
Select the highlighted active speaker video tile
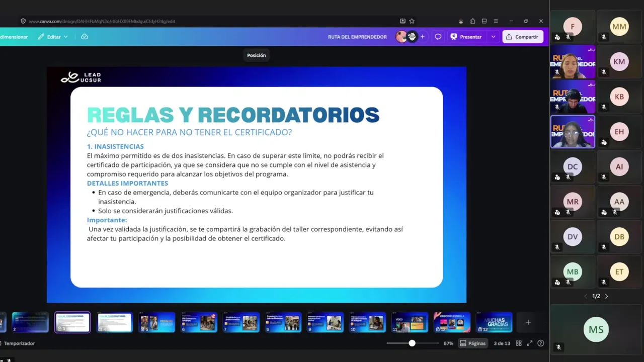click(x=573, y=132)
